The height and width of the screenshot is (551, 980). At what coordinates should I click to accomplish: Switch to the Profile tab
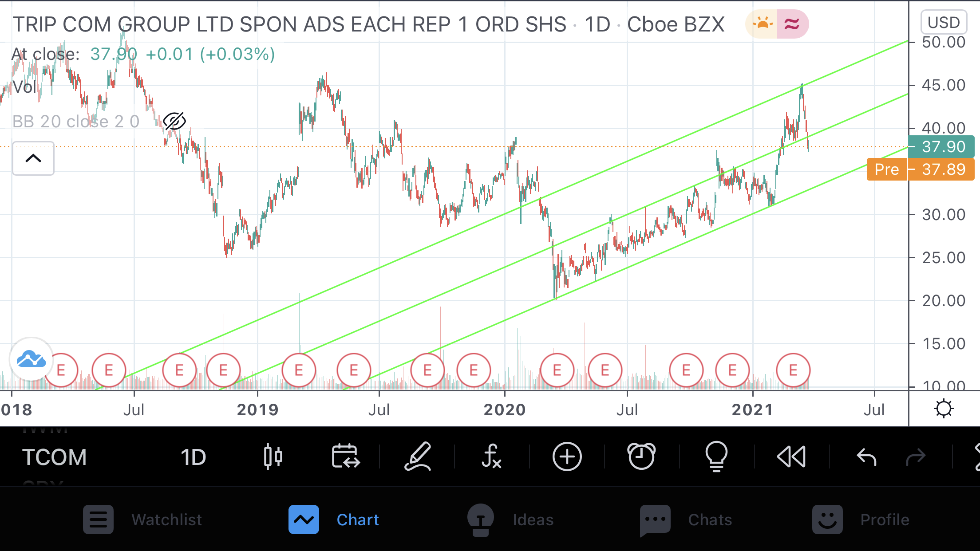coord(861,520)
